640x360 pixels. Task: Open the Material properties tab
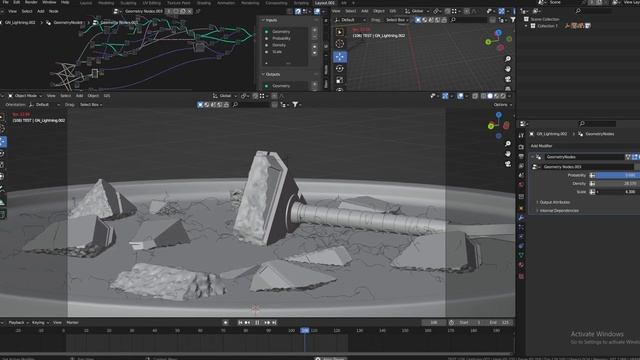(x=521, y=265)
